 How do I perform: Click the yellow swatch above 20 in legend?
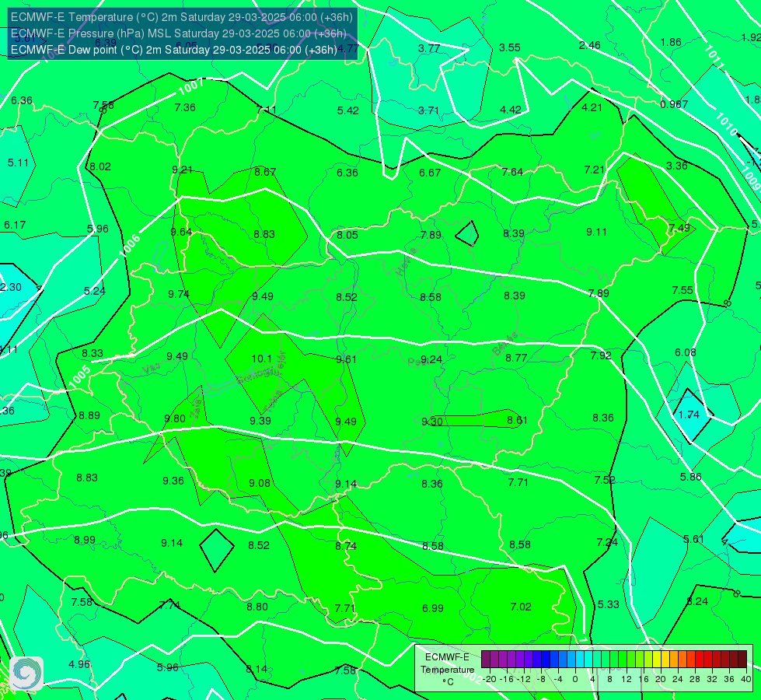click(657, 660)
